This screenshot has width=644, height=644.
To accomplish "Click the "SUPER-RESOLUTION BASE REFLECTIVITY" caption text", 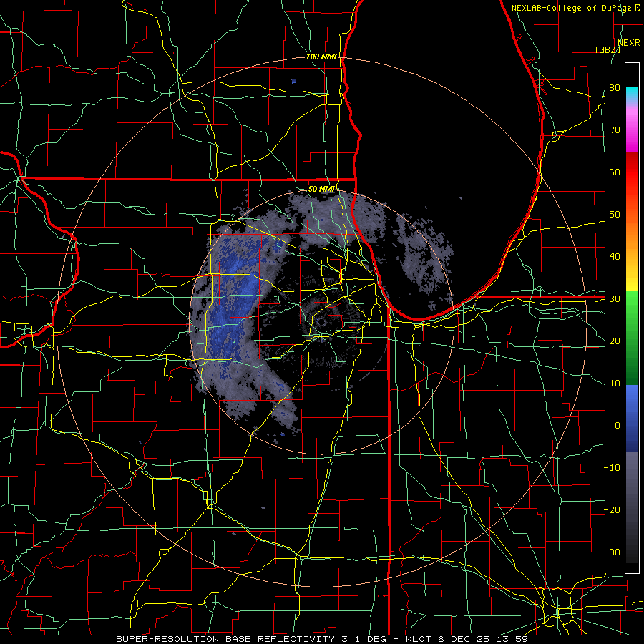I will pyautogui.click(x=225, y=639).
